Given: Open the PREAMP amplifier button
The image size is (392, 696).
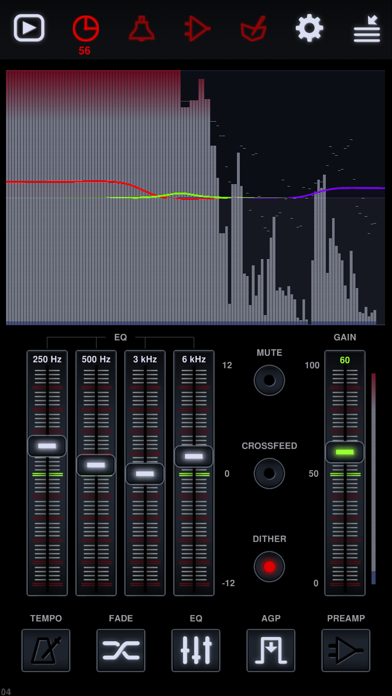Looking at the screenshot, I should point(346,650).
